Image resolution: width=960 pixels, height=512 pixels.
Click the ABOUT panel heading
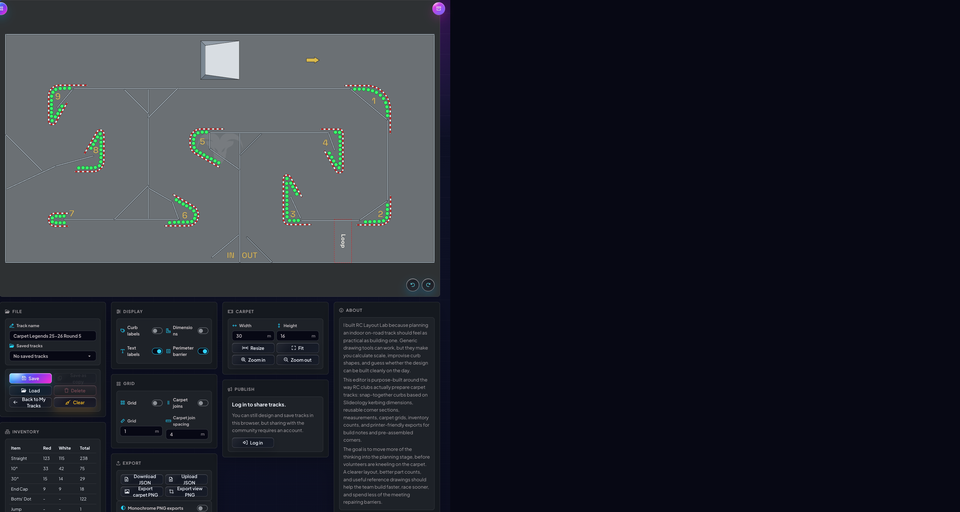tap(354, 311)
